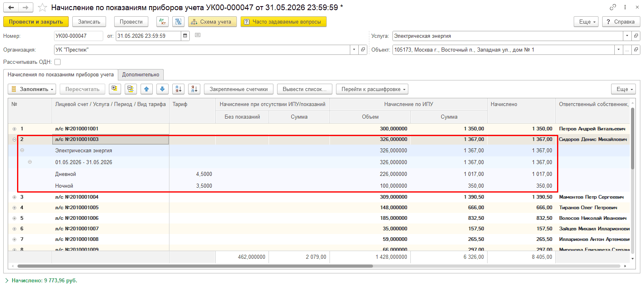Sort the list ascending
The image size is (644, 286).
click(x=178, y=89)
